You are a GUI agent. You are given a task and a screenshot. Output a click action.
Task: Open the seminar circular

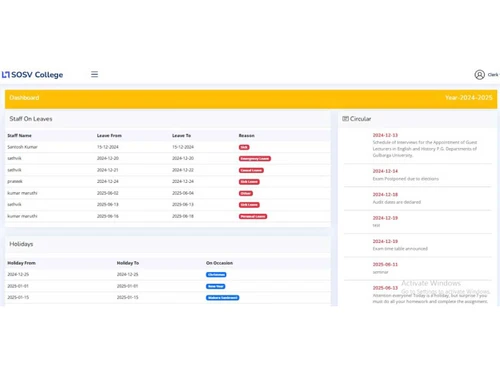point(380,272)
